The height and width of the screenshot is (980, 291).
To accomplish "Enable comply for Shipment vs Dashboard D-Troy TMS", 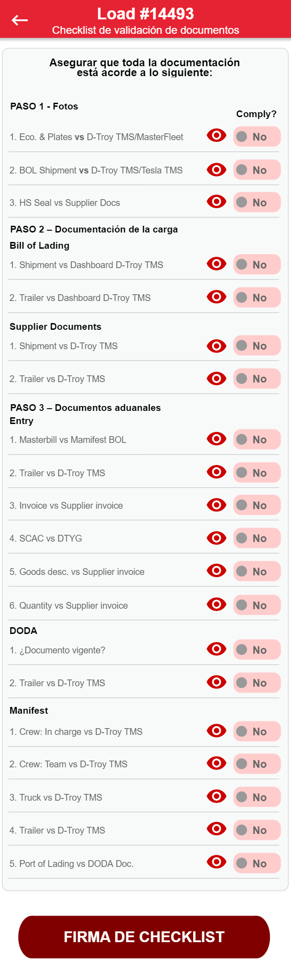I will pos(257,264).
